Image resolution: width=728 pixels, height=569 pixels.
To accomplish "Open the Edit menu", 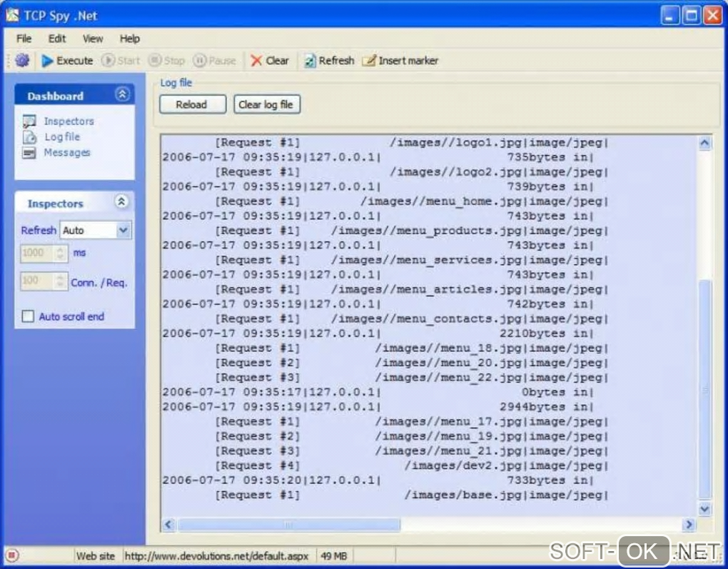I will pos(57,39).
